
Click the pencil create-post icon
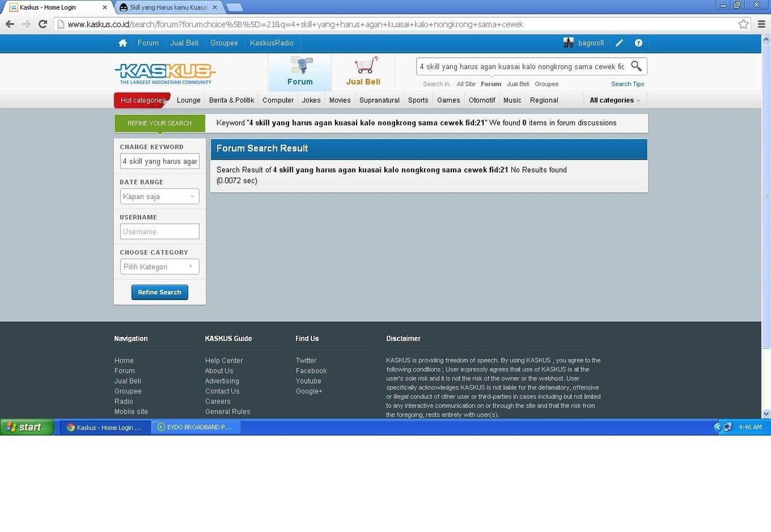619,43
